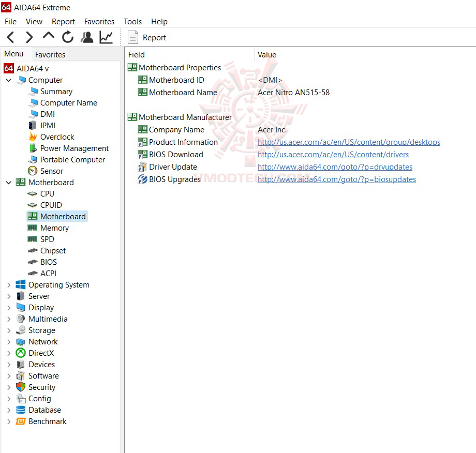
Task: Collapse the Motherboard tree node
Action: [x=9, y=183]
